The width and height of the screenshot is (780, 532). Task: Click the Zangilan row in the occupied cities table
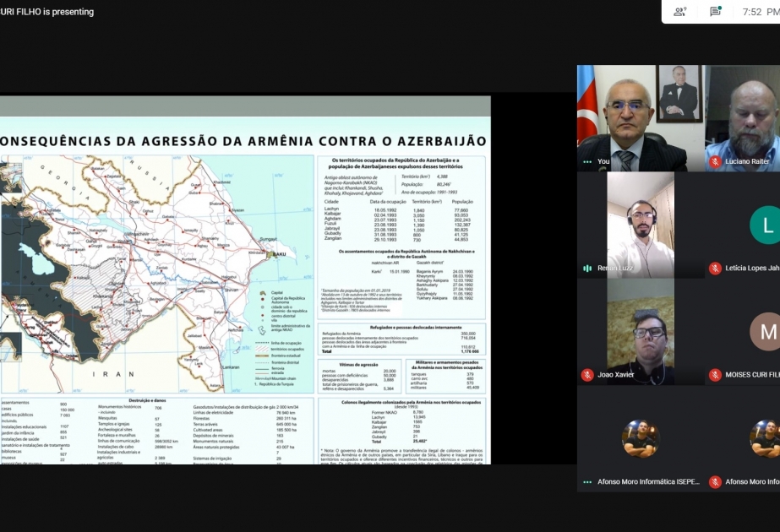click(396, 240)
